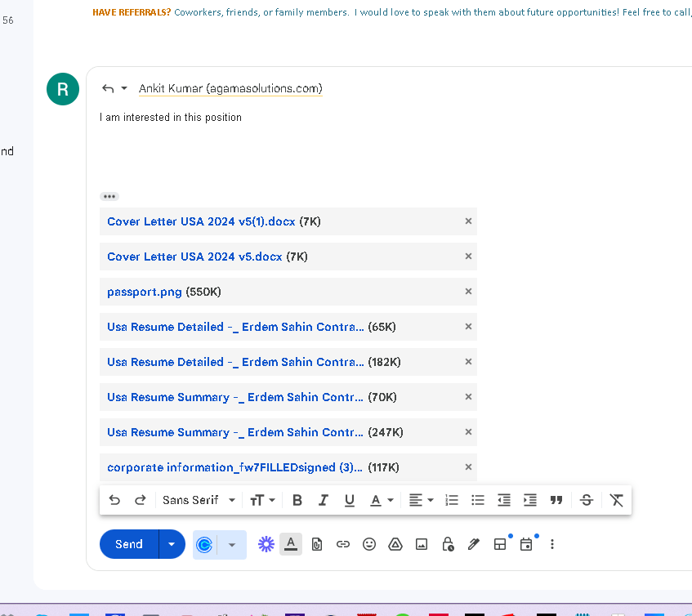Open the reply type dropdown arrow
This screenshot has height=616, width=692.
coord(124,88)
